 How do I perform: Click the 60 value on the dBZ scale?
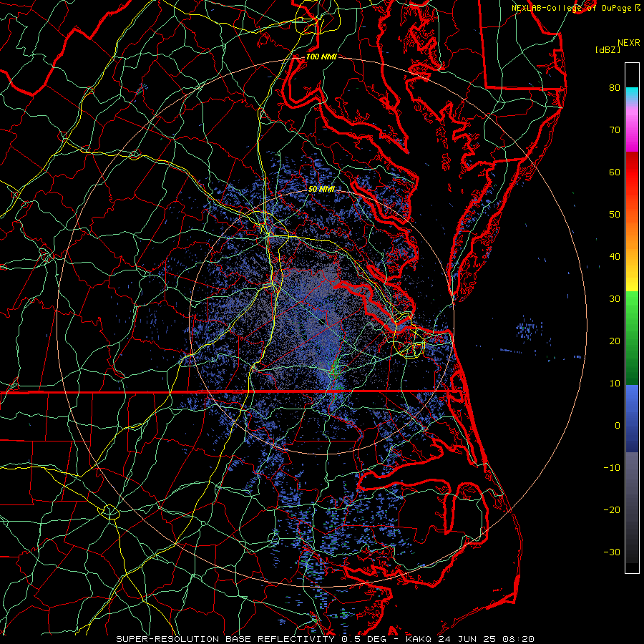click(x=615, y=172)
